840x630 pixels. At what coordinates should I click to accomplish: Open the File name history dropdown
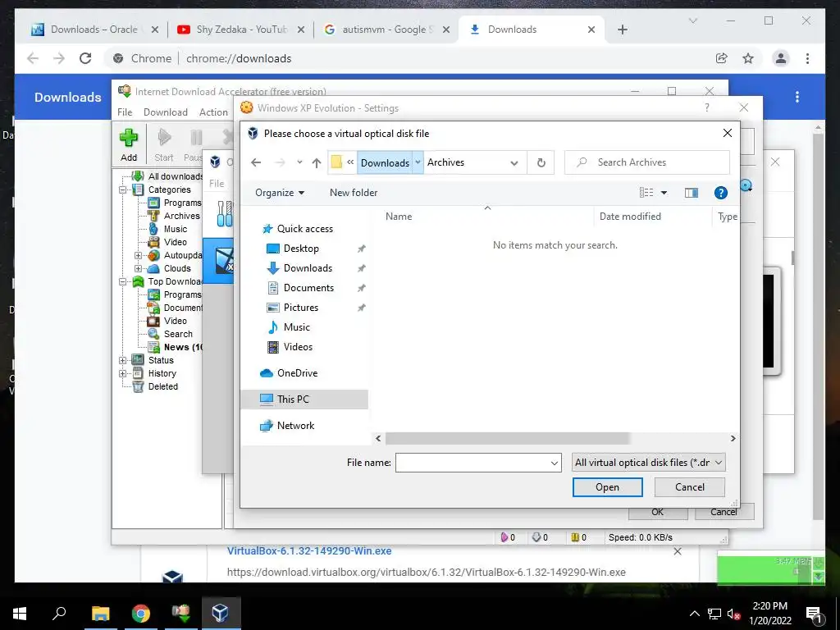point(555,463)
